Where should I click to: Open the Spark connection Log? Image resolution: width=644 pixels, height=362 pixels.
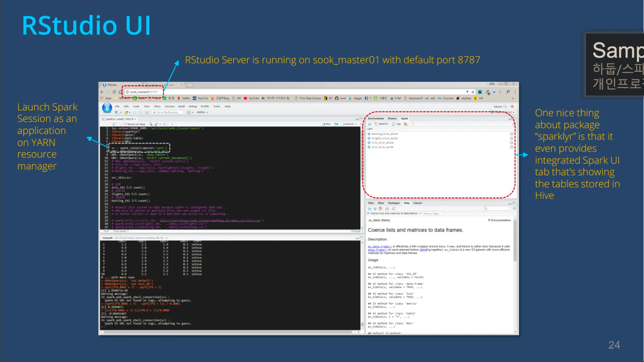[397, 124]
